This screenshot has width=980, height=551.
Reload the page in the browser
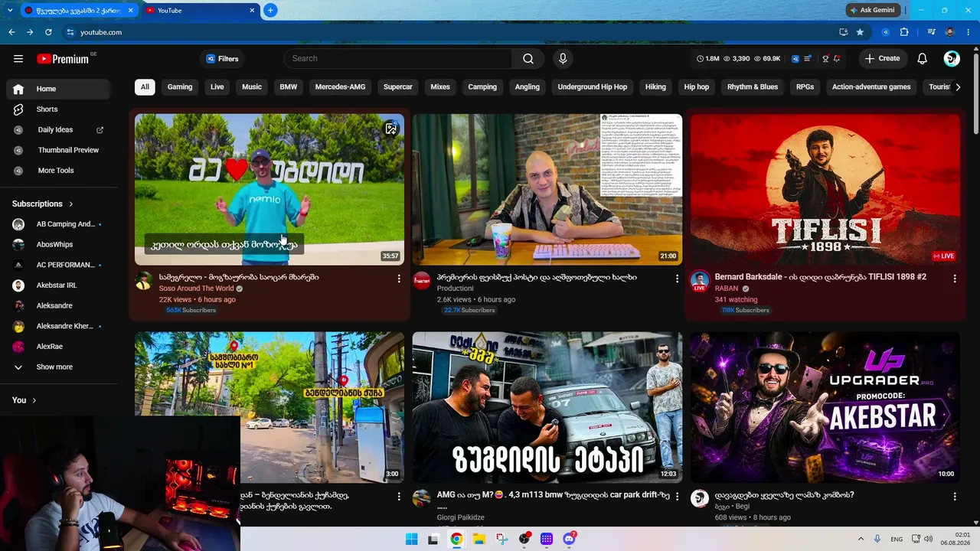pyautogui.click(x=48, y=32)
